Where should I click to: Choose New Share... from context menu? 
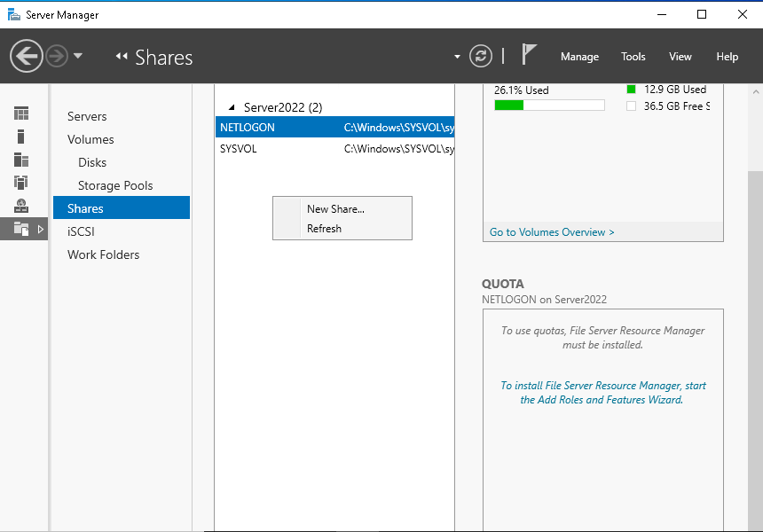[x=342, y=208]
